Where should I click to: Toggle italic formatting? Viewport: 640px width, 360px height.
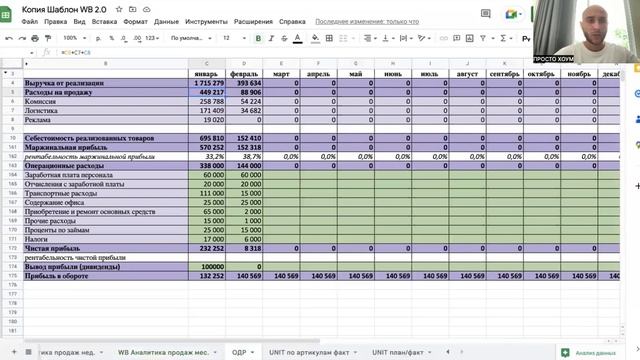coord(271,38)
